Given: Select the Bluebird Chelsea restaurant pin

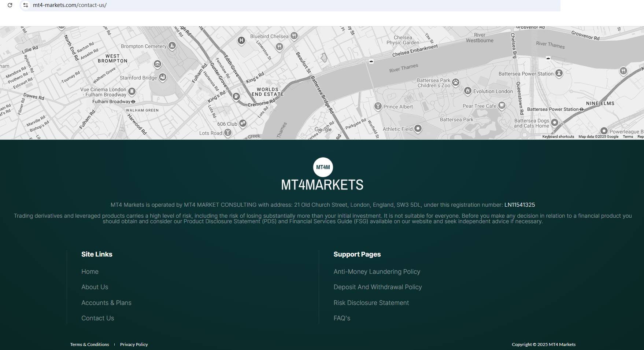Looking at the screenshot, I should [x=294, y=36].
